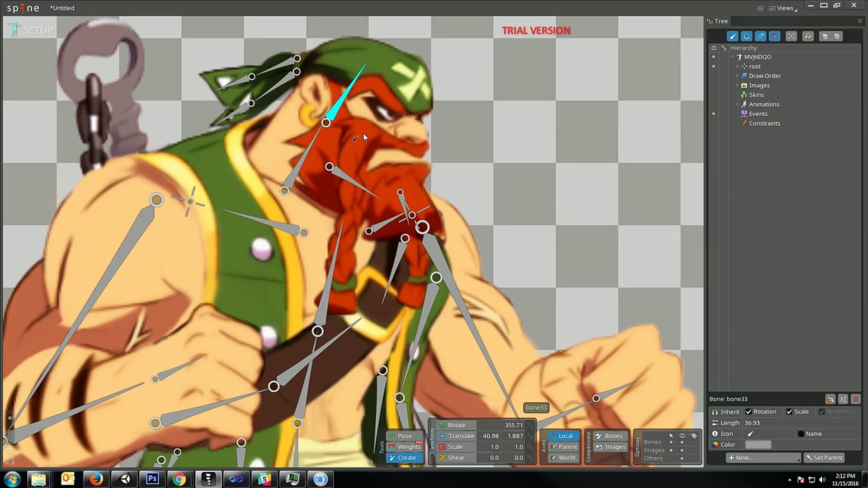Image resolution: width=868 pixels, height=488 pixels.
Task: Click the Set Parent button
Action: pyautogui.click(x=824, y=458)
